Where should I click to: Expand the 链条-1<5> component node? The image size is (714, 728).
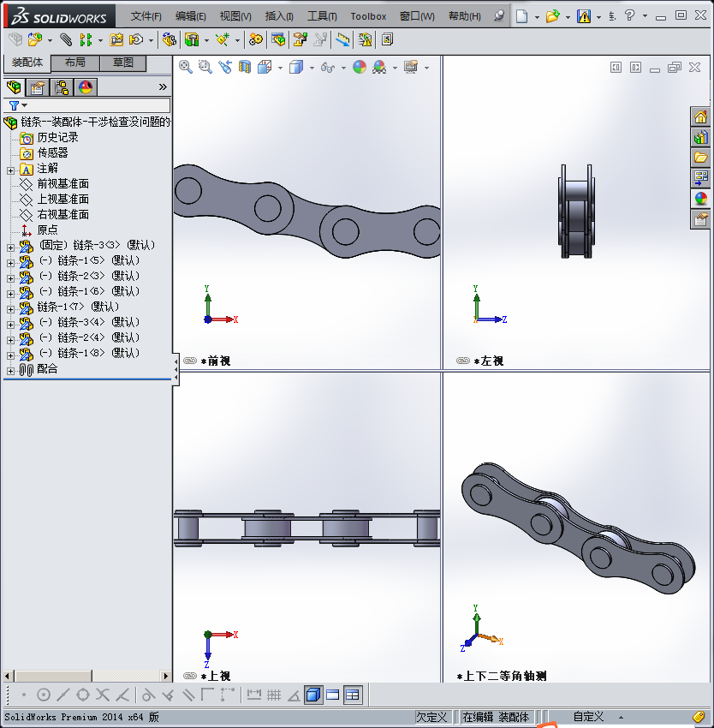coord(10,263)
